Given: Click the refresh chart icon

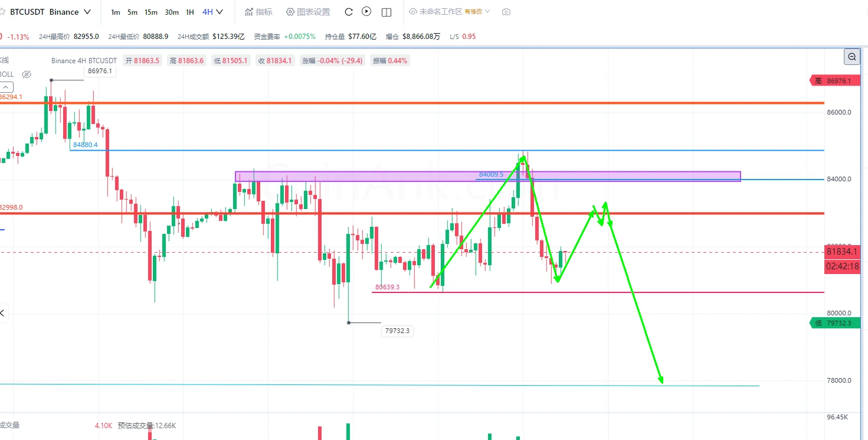Looking at the screenshot, I should pos(348,12).
